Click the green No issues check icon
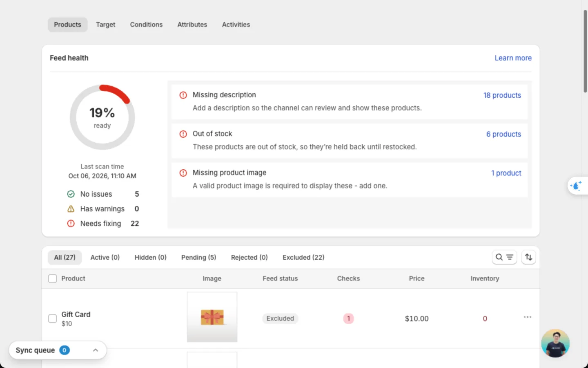588x368 pixels. click(x=71, y=194)
